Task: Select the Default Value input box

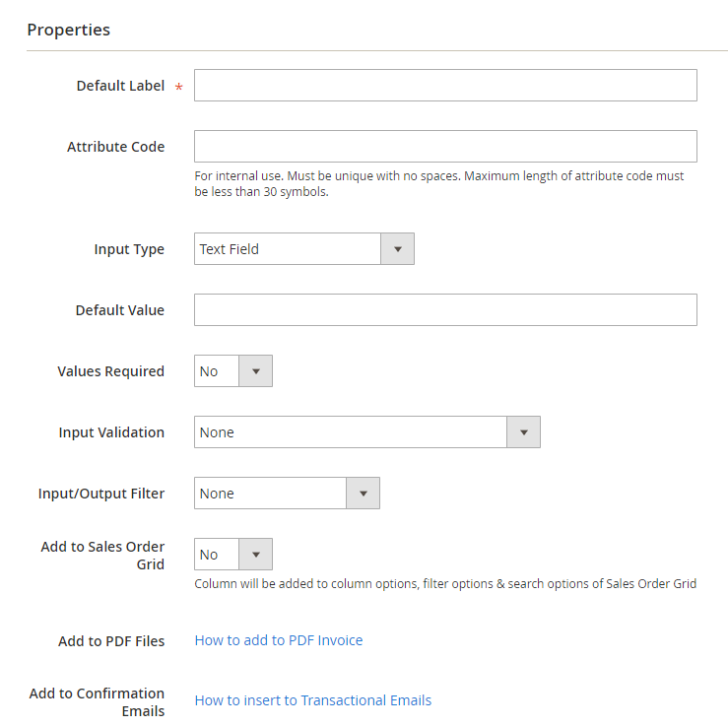Action: [x=445, y=310]
